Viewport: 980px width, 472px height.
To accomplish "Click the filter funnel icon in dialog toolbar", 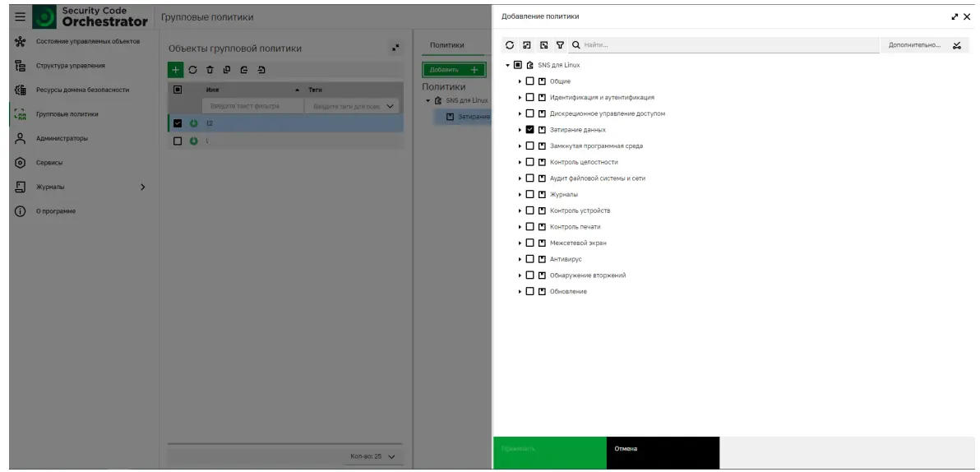I will (560, 45).
